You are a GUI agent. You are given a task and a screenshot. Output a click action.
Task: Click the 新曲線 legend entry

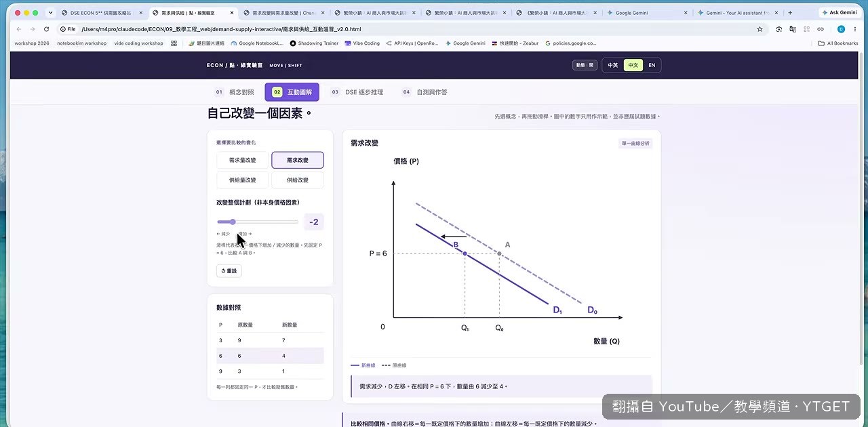tap(363, 365)
